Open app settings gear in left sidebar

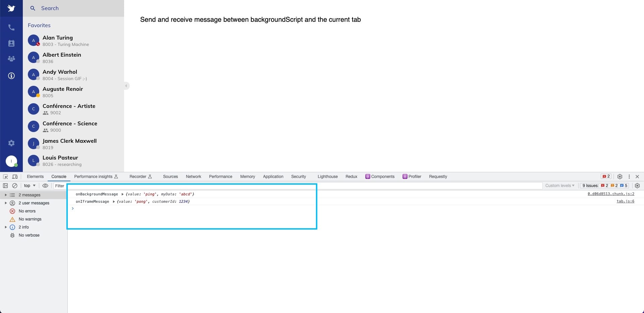pyautogui.click(x=11, y=143)
